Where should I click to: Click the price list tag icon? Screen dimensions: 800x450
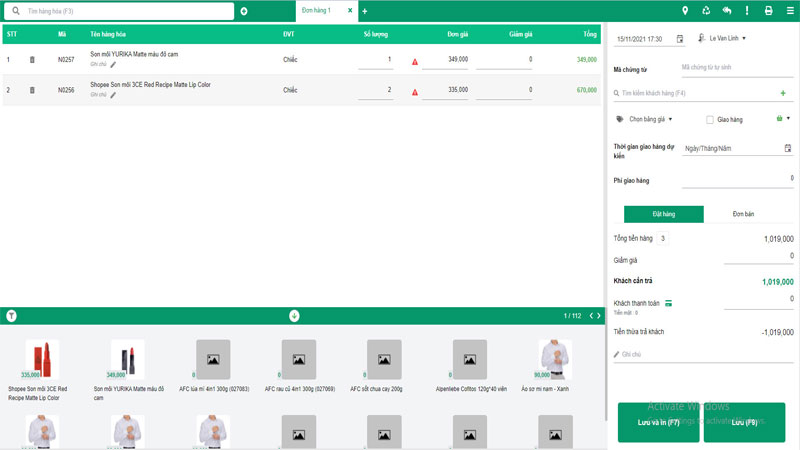pos(620,119)
